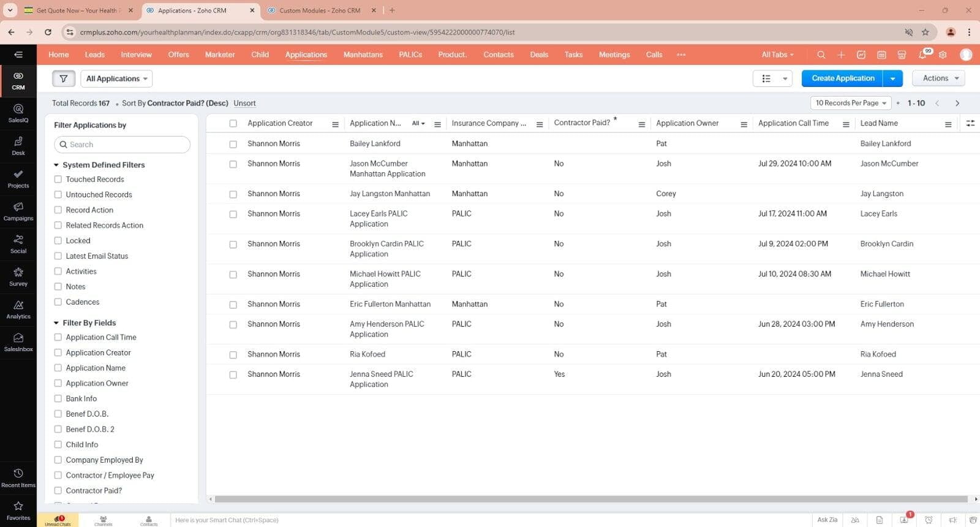Open SalesIQ from the left sidebar
980x527 pixels.
pos(18,113)
